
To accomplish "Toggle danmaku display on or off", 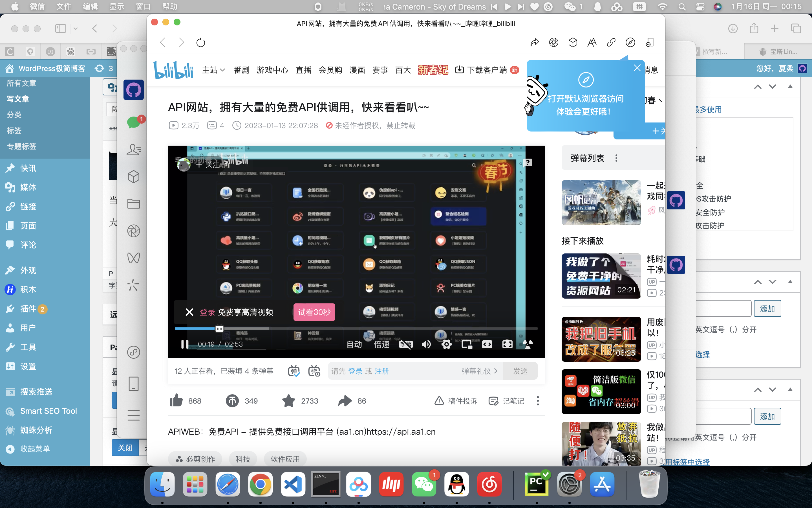I will [294, 371].
